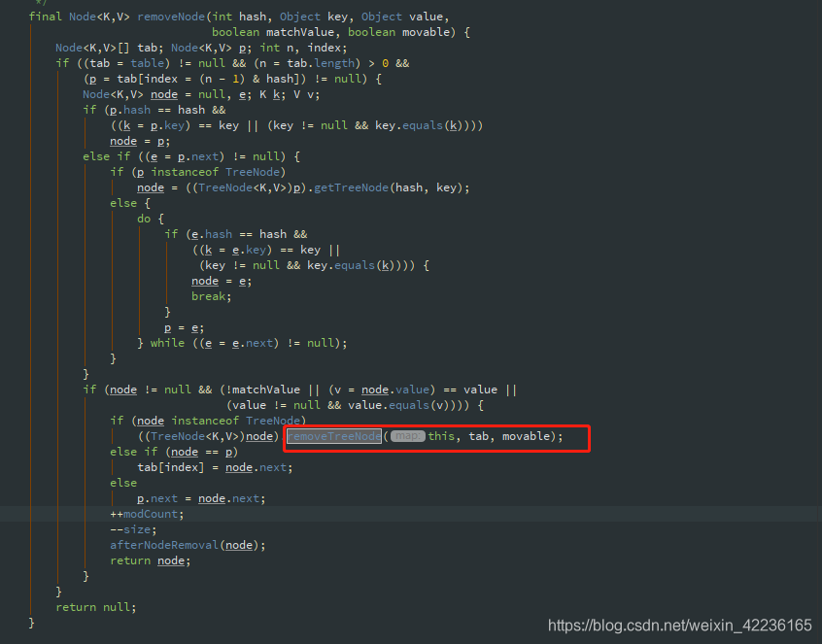Click the 'while' keyword of the loop
This screenshot has height=644, width=822.
point(167,343)
